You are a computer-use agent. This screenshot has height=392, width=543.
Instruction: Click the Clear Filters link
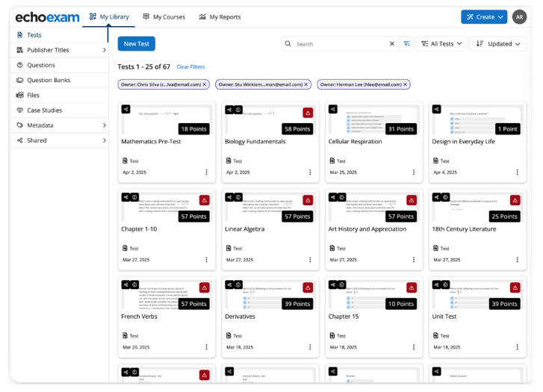point(190,67)
